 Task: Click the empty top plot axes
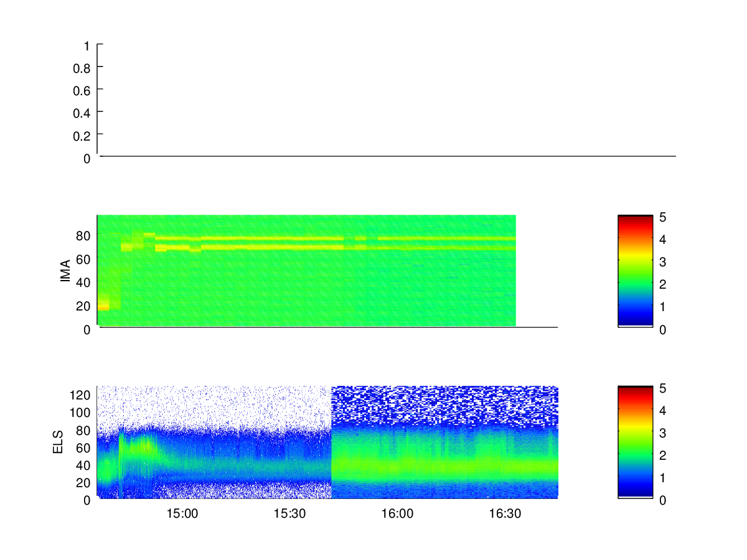[387, 100]
